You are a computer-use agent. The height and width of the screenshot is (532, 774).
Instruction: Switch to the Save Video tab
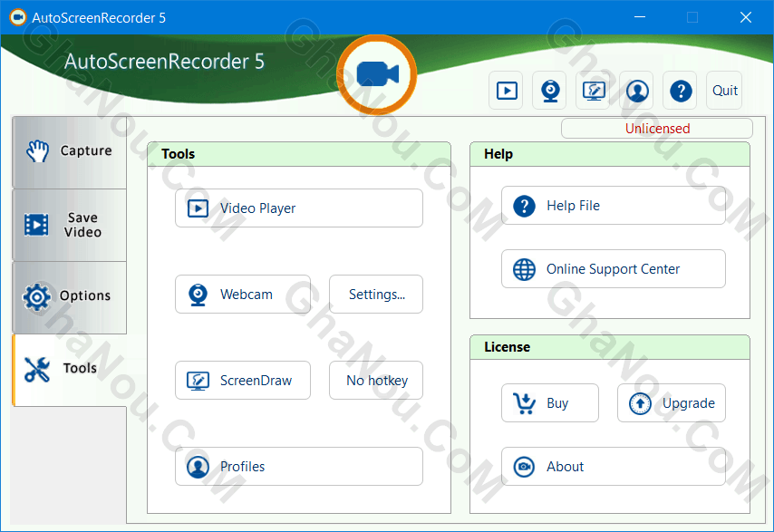point(70,225)
